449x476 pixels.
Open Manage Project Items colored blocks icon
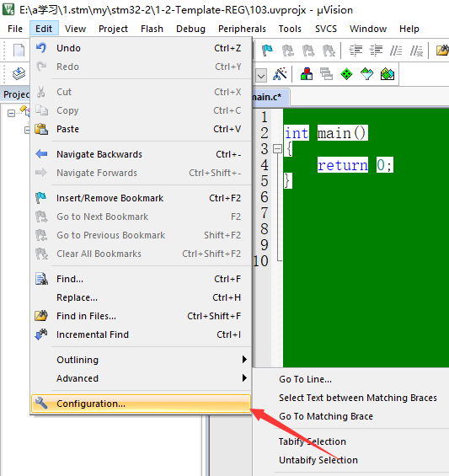click(x=307, y=74)
